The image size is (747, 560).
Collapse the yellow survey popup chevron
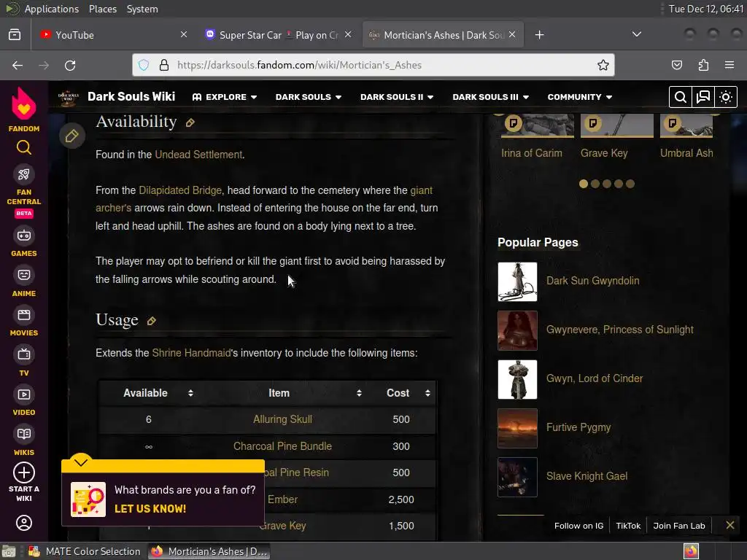coord(80,462)
